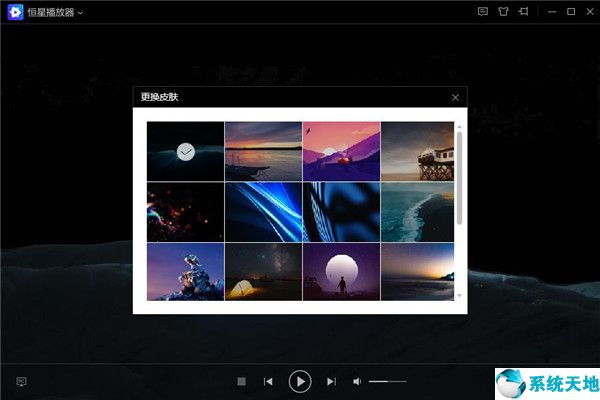Close the 更换皮肤 dialog
The image size is (600, 400).
(455, 98)
